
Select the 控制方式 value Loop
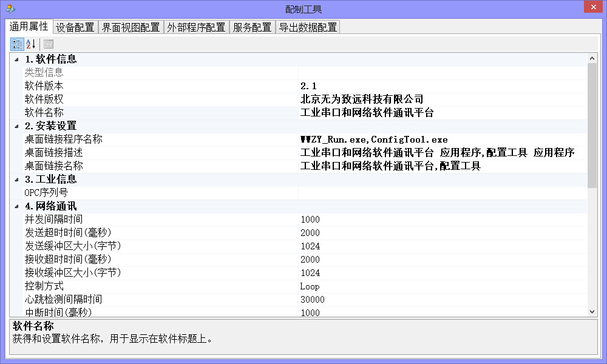[443, 286]
